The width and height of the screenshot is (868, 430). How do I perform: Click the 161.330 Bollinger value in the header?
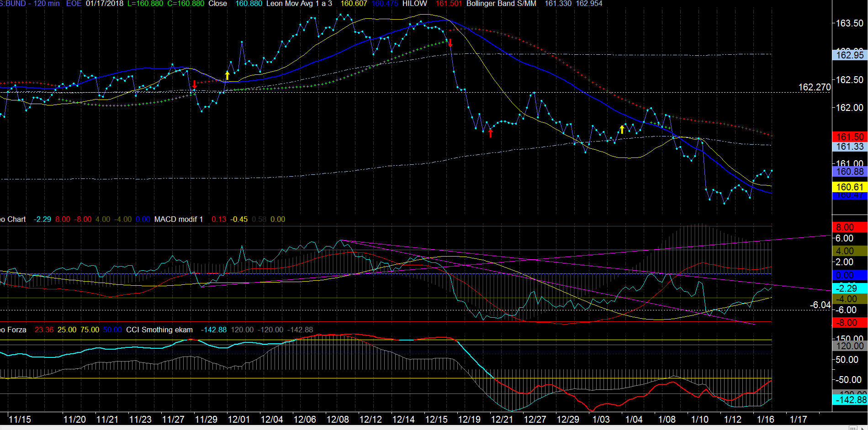[x=558, y=4]
